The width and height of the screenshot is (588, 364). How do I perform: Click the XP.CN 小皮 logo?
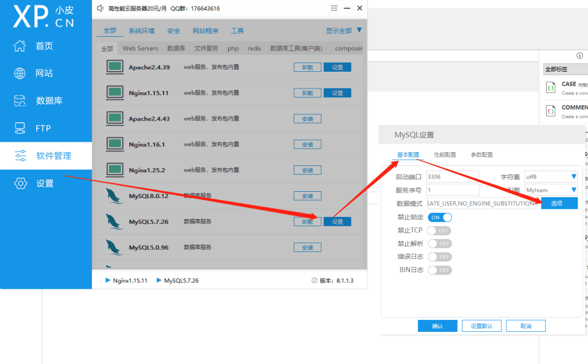click(44, 17)
